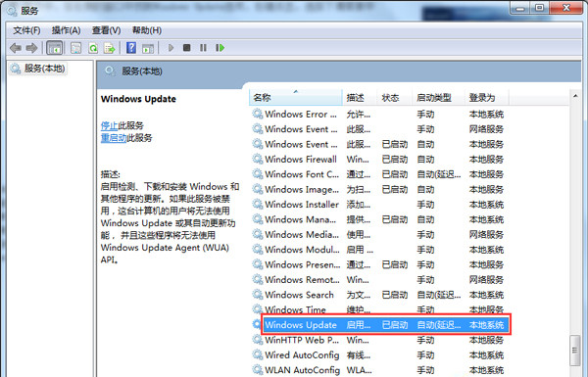Maximize the 服务 window
The width and height of the screenshot is (588, 377).
(540, 8)
